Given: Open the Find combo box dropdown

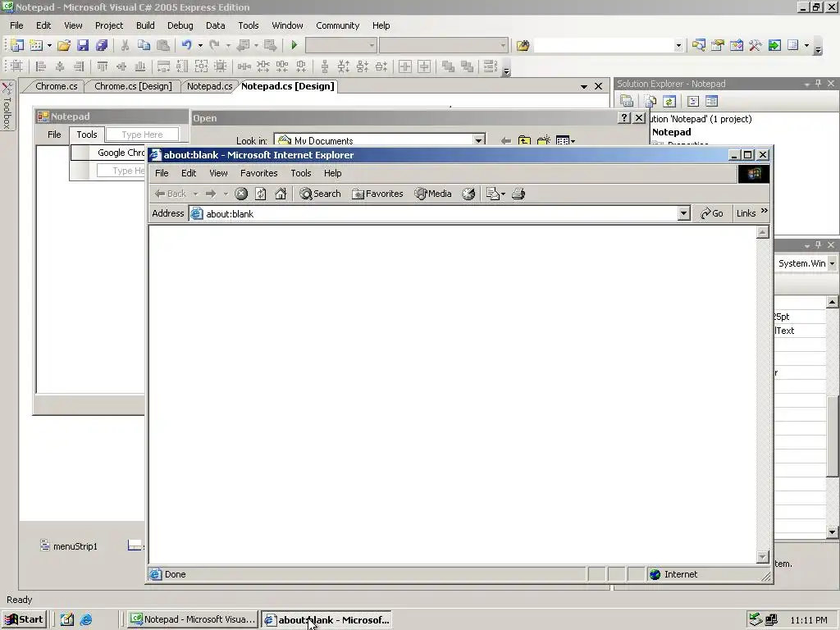Looking at the screenshot, I should click(x=678, y=46).
